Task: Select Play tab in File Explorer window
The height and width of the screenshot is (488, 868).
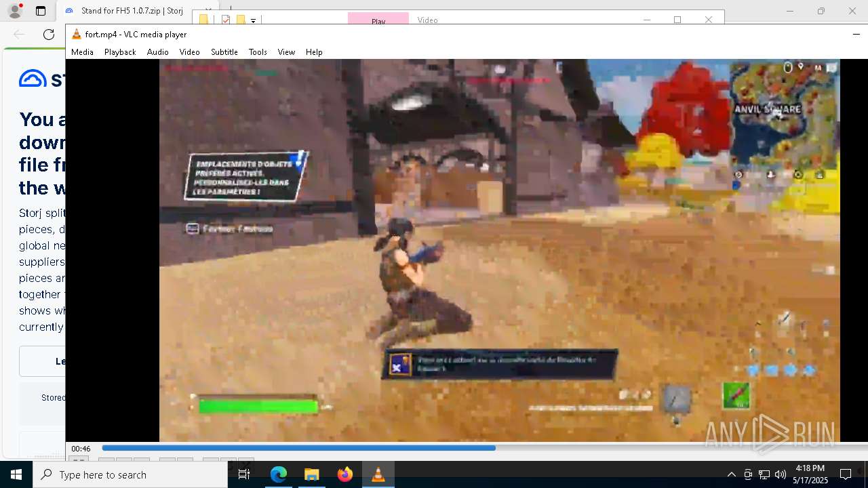Action: point(378,19)
